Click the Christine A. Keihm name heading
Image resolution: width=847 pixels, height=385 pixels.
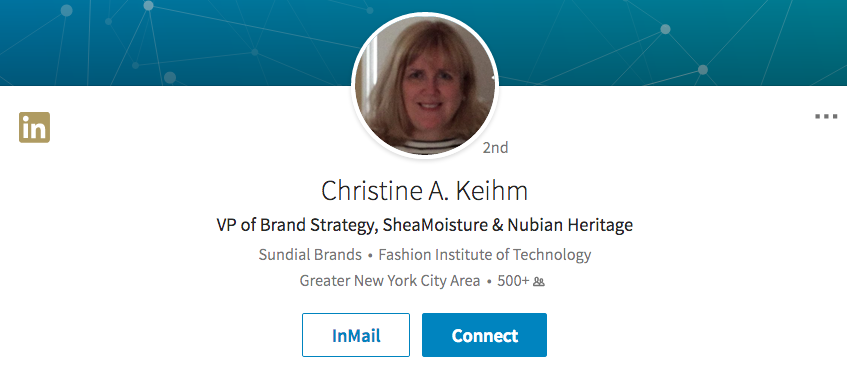click(424, 191)
